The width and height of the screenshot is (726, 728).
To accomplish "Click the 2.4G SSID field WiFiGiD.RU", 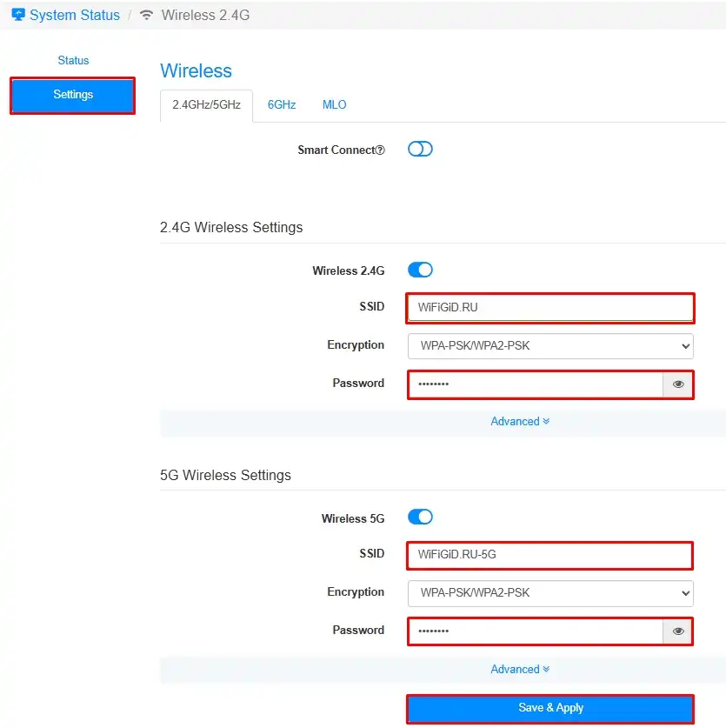I will tap(549, 307).
